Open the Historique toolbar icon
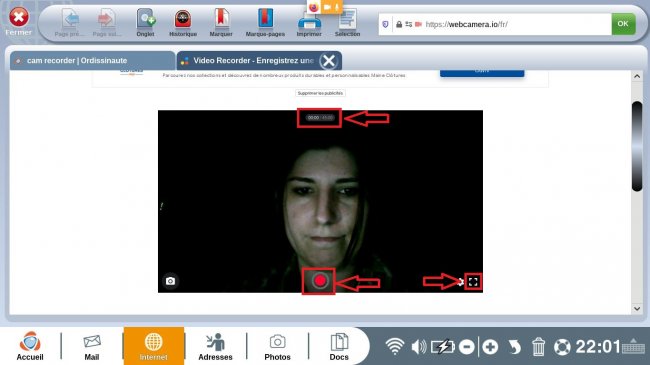The height and width of the screenshot is (365, 650). coord(183,23)
